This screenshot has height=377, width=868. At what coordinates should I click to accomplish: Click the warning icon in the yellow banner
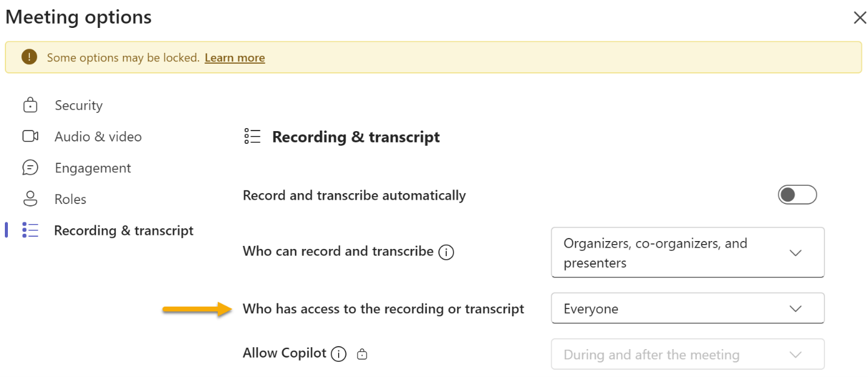(29, 57)
